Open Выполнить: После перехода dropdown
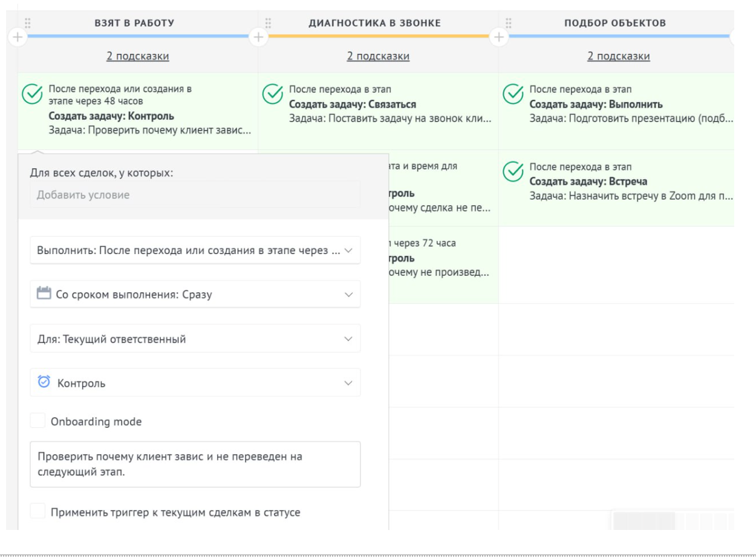This screenshot has width=756, height=559. point(195,250)
